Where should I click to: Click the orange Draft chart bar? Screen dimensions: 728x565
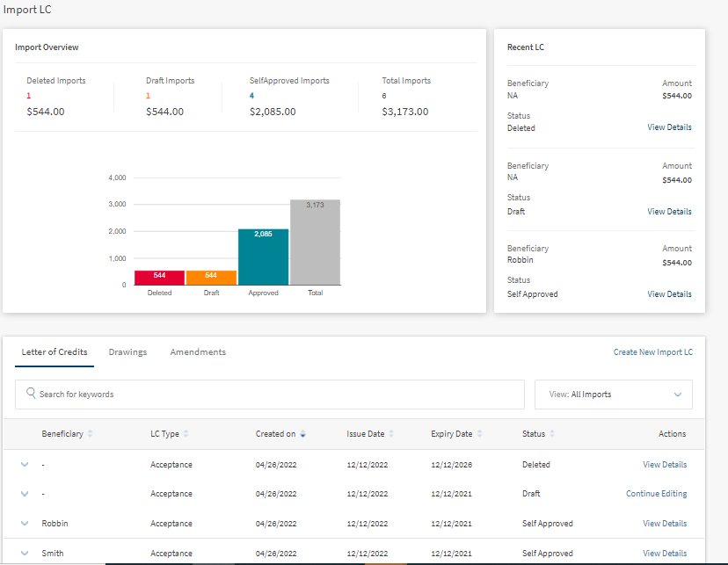[x=211, y=278]
